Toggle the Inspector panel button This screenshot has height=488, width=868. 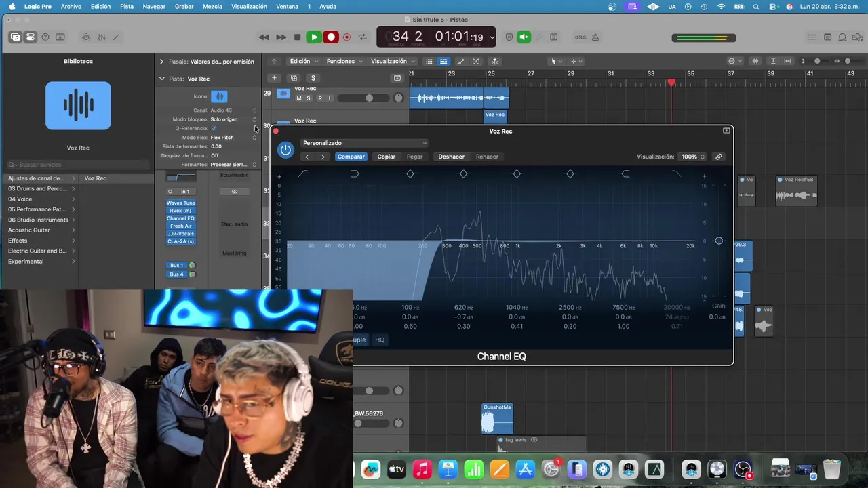click(31, 37)
